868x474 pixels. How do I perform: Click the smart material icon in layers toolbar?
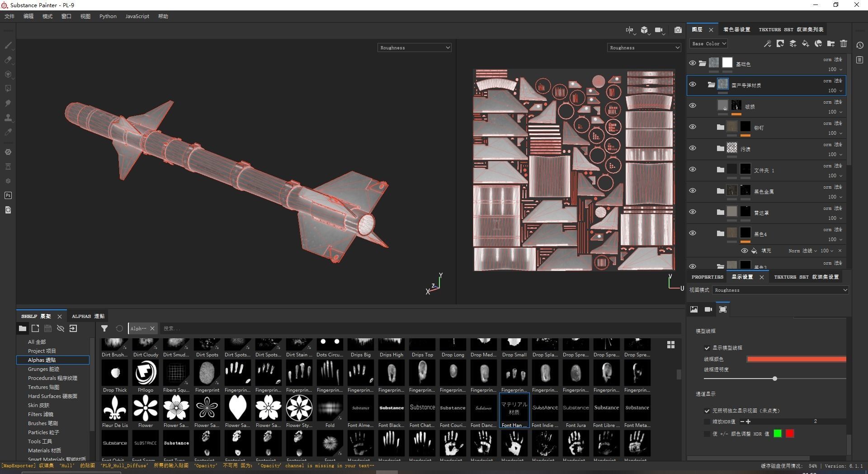coord(818,43)
